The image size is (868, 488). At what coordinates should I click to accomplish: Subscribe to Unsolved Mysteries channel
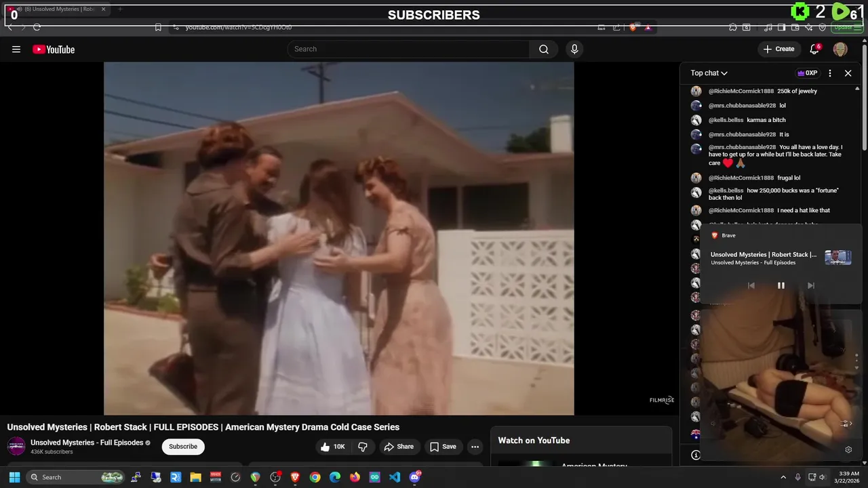pyautogui.click(x=183, y=447)
